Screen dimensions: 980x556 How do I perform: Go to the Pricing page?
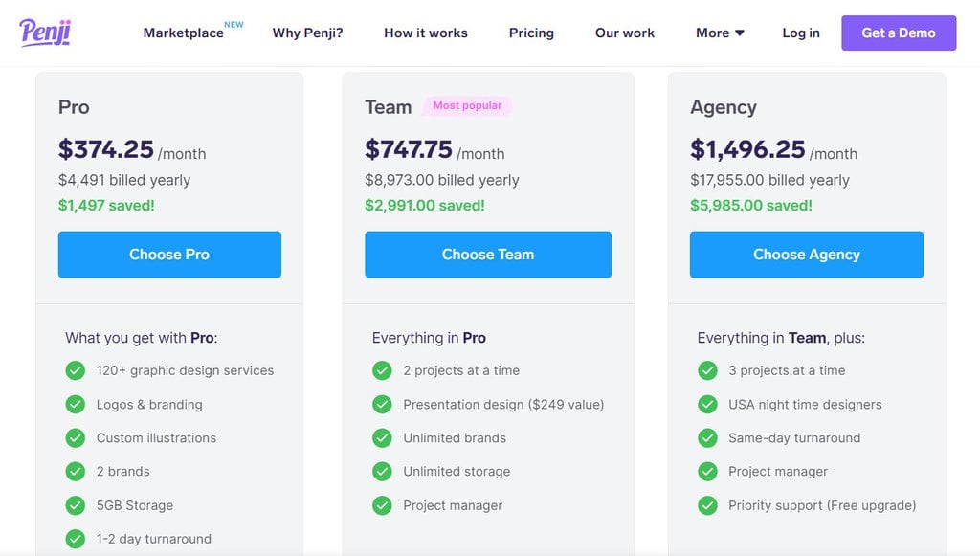coord(531,33)
